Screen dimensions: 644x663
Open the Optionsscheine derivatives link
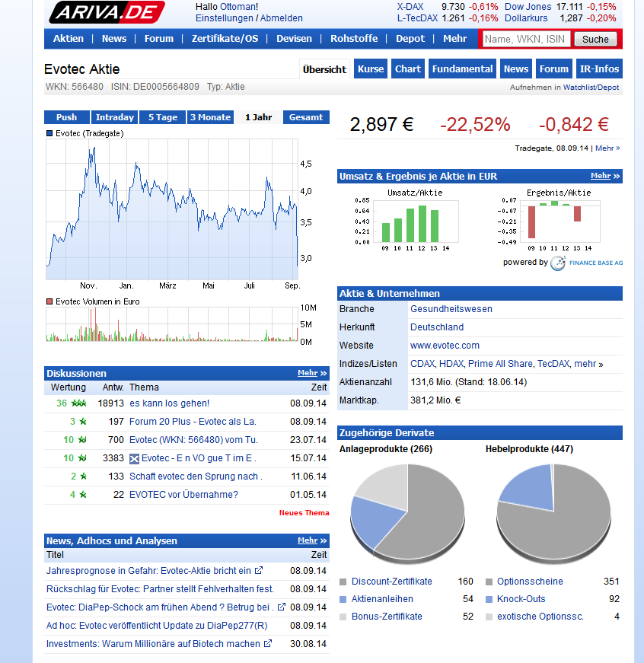pyautogui.click(x=530, y=582)
